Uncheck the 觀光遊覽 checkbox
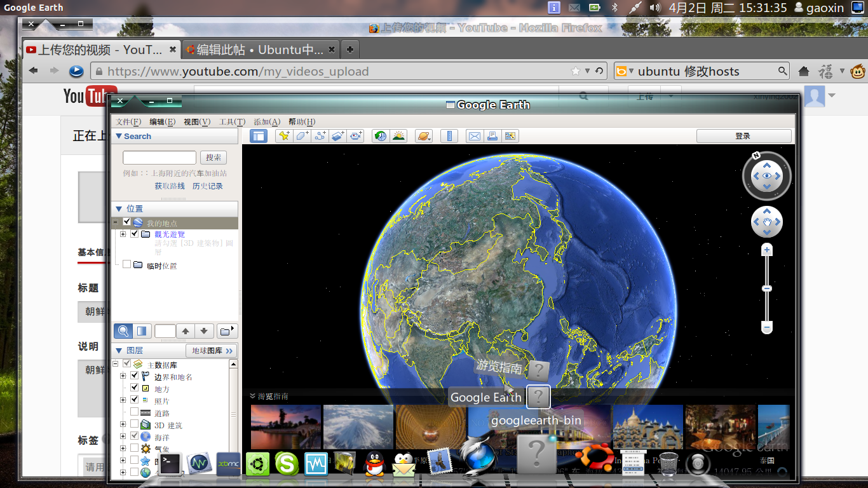 coord(135,234)
